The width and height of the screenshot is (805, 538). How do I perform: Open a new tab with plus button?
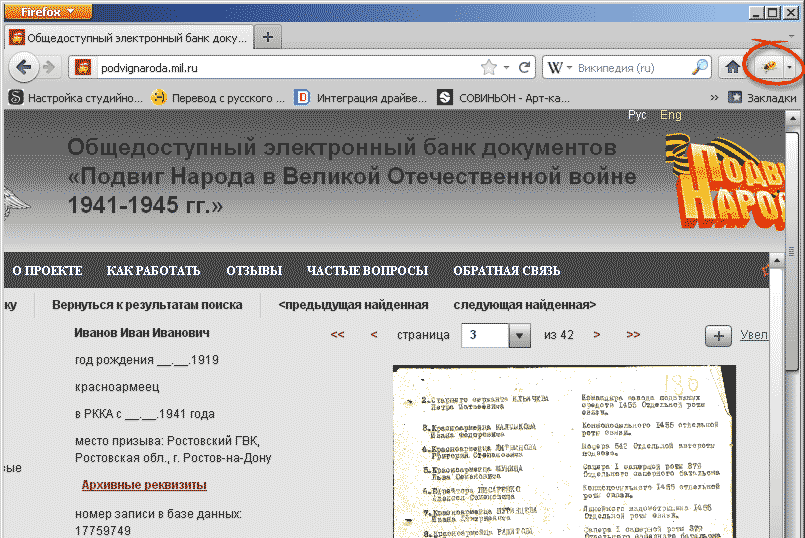[x=268, y=37]
